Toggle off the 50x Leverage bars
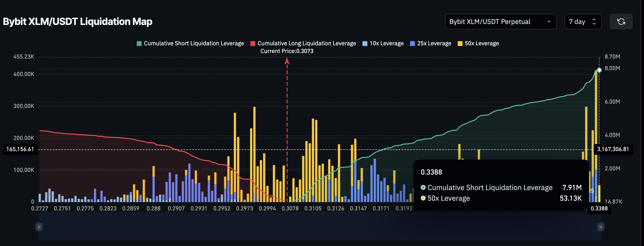The height and width of the screenshot is (246, 644). [x=478, y=43]
